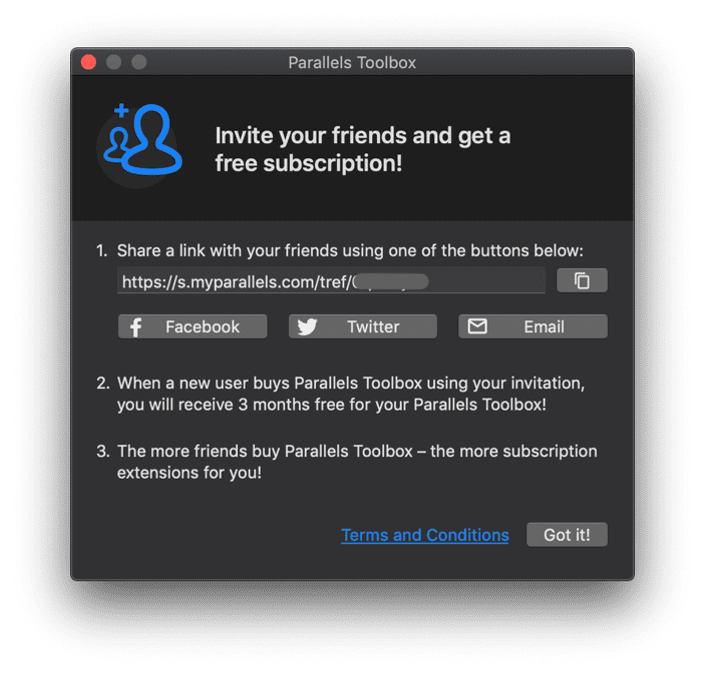
Task: Send the invitation by Email
Action: click(x=533, y=326)
